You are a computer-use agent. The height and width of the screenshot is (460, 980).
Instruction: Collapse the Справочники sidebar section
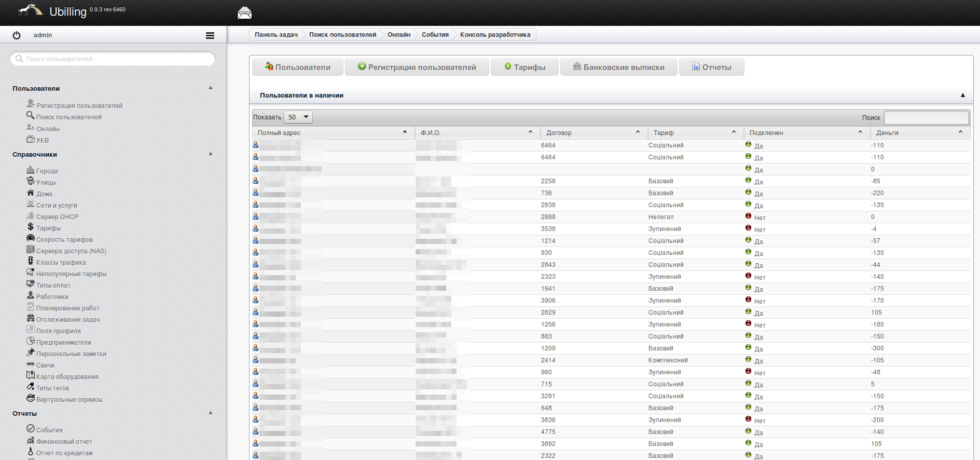point(211,154)
